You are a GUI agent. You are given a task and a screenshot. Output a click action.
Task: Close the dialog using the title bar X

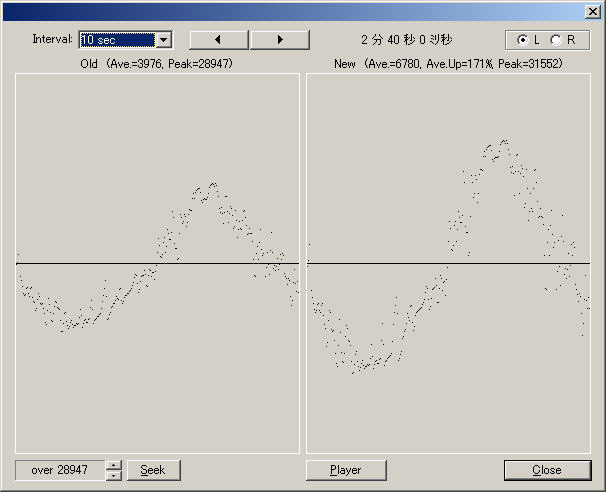[x=592, y=12]
